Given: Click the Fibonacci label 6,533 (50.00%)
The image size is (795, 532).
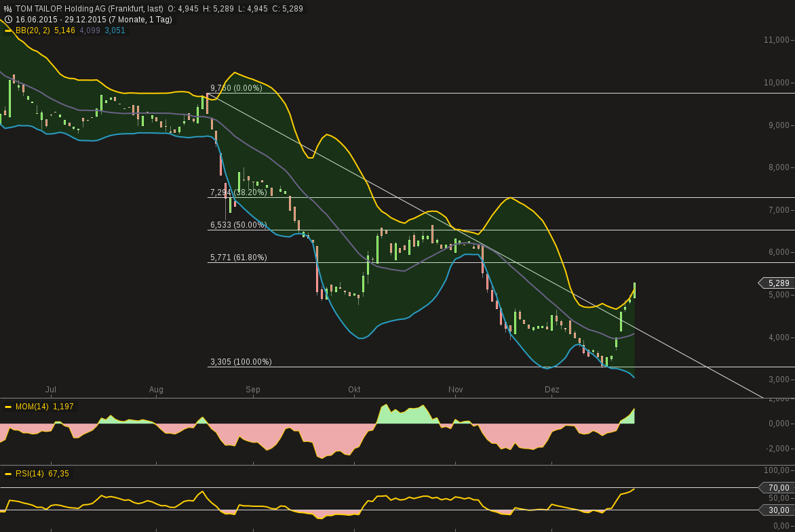Looking at the screenshot, I should pos(238,225).
